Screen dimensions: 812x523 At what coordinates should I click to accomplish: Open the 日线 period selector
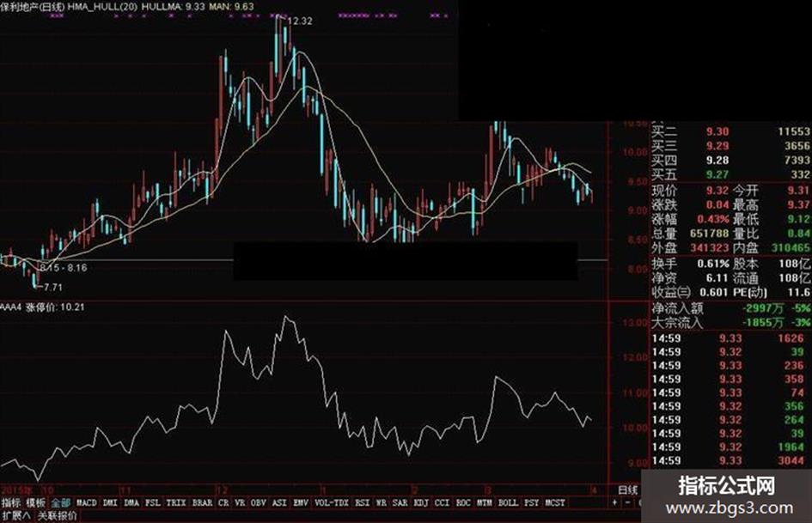pos(628,490)
